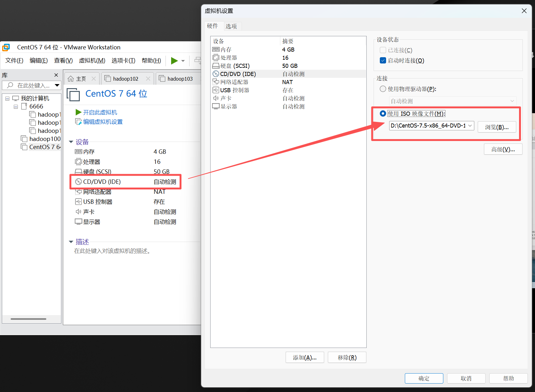Select 内存 icon in the settings device list
The image size is (535, 392).
coord(216,49)
